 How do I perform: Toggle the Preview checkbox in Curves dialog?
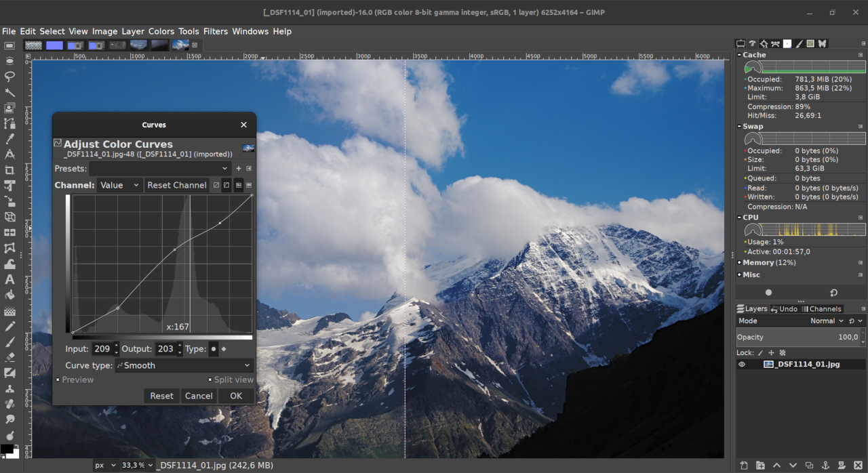tap(58, 379)
